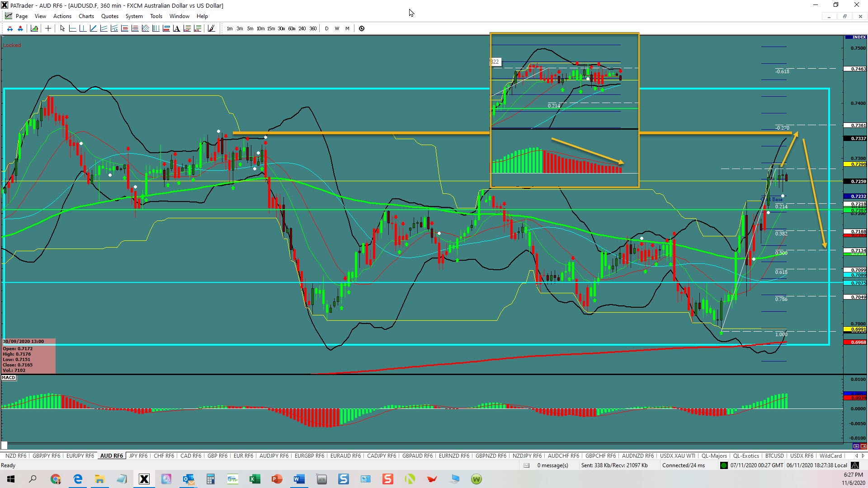Open Windows Start menu
The height and width of the screenshot is (488, 868).
click(11, 479)
